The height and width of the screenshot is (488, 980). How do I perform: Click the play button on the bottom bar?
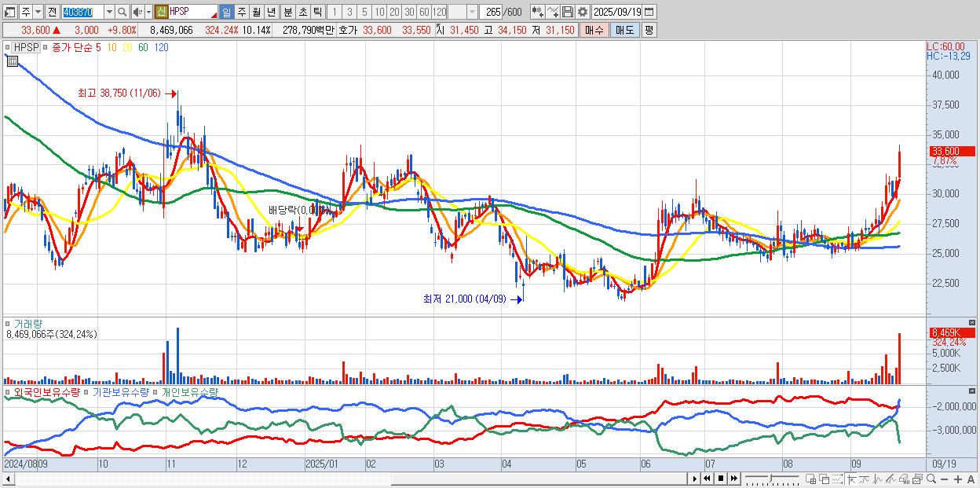(x=695, y=479)
